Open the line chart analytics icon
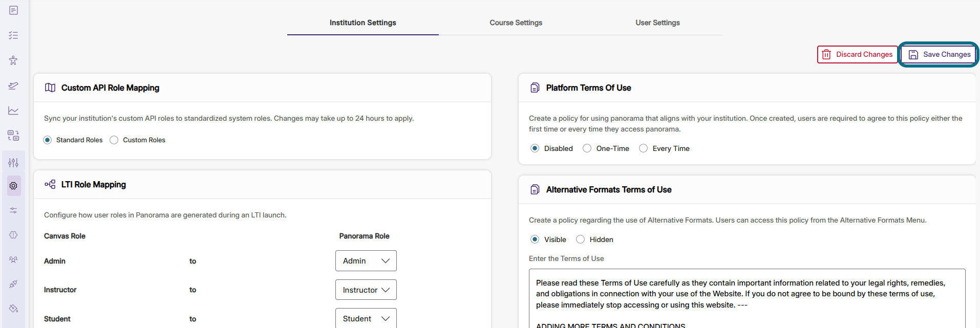980x328 pixels. pos(14,111)
